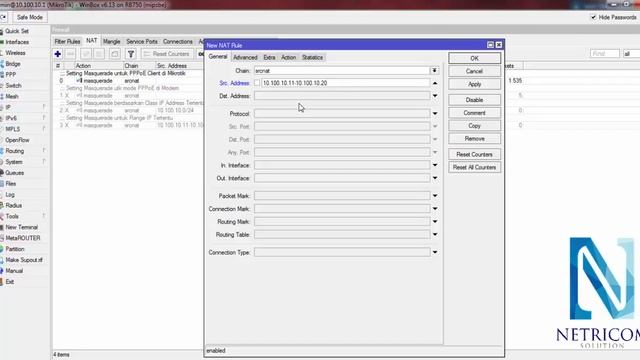Click into the Src. Address input field
640x360 pixels.
(345, 83)
